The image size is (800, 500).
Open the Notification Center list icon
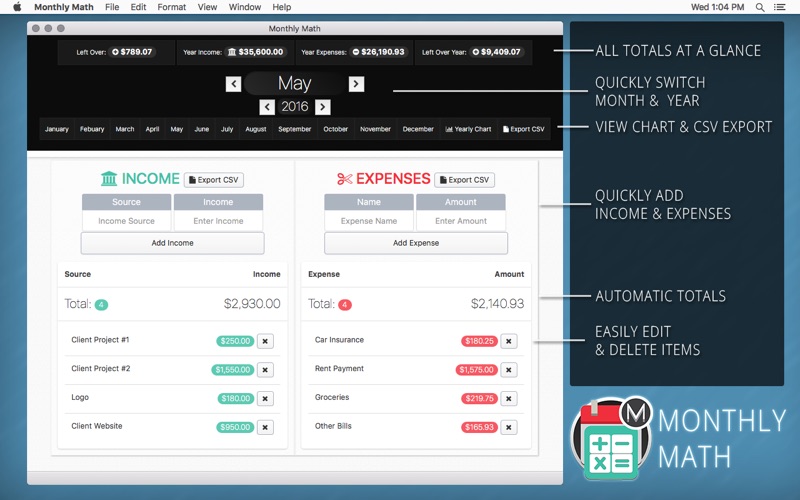click(780, 7)
